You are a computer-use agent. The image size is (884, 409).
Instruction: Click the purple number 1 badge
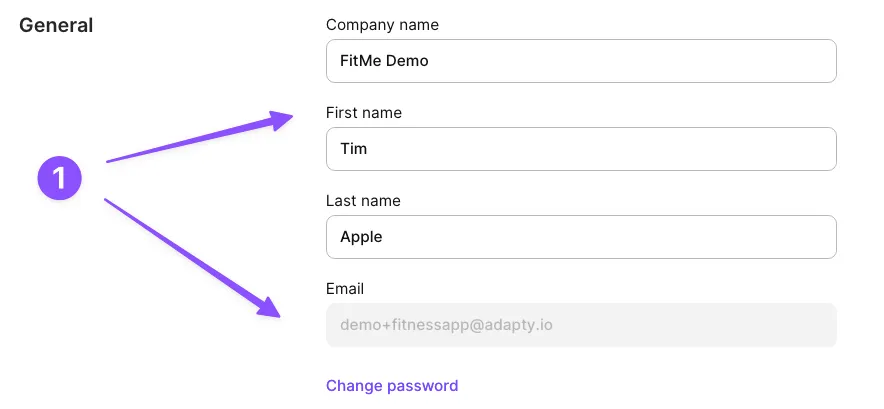(x=59, y=179)
